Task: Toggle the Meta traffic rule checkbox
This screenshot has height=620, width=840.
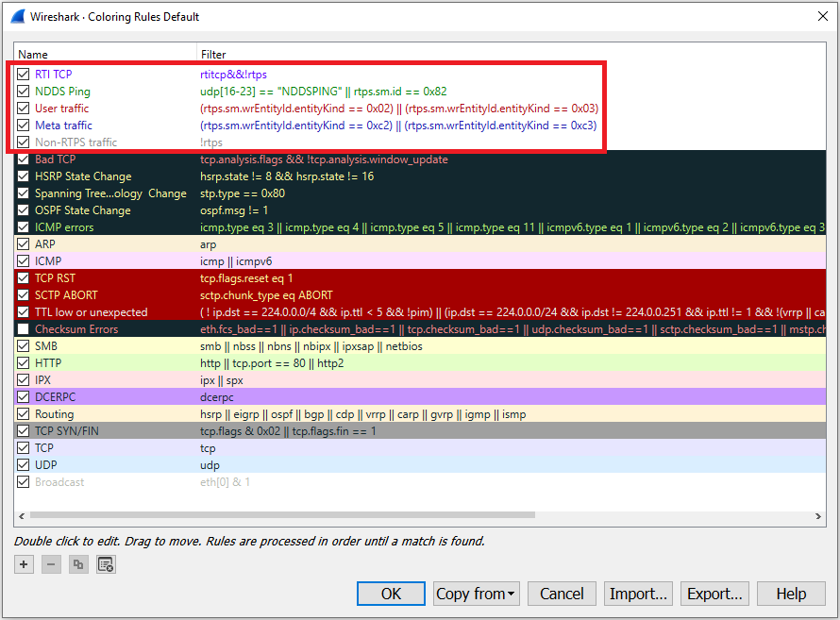Action: click(x=23, y=126)
